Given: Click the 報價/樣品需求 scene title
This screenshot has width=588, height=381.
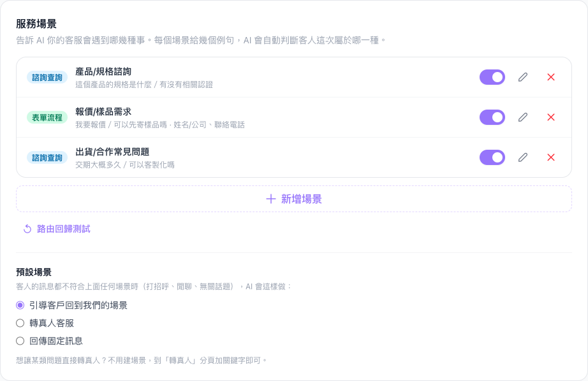Looking at the screenshot, I should coord(103,111).
